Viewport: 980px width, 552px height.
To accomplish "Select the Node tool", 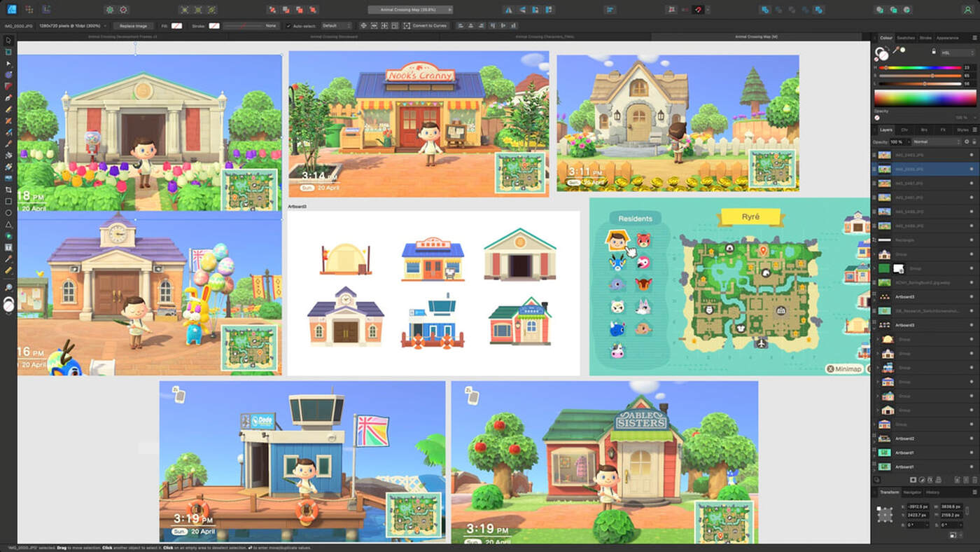I will pyautogui.click(x=8, y=63).
